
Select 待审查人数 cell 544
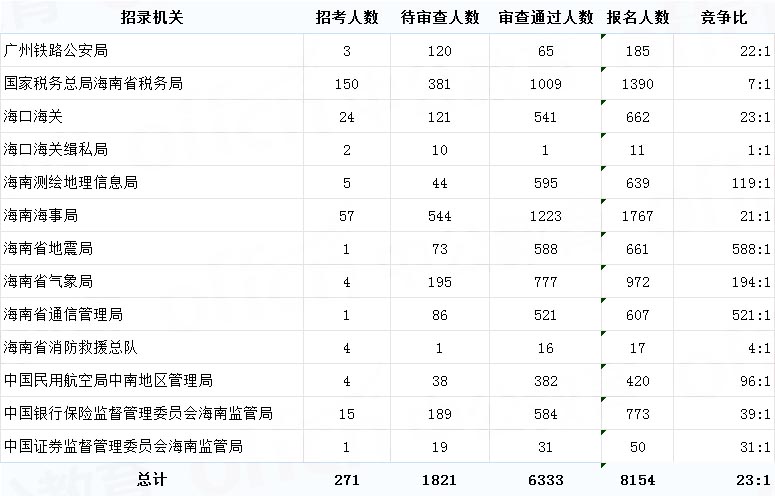tap(439, 216)
